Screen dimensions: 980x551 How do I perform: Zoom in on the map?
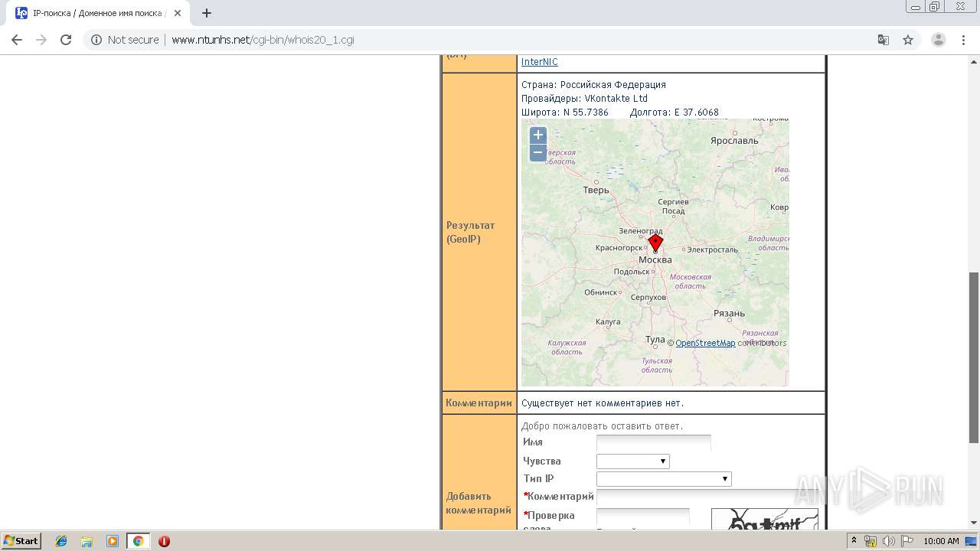(538, 135)
